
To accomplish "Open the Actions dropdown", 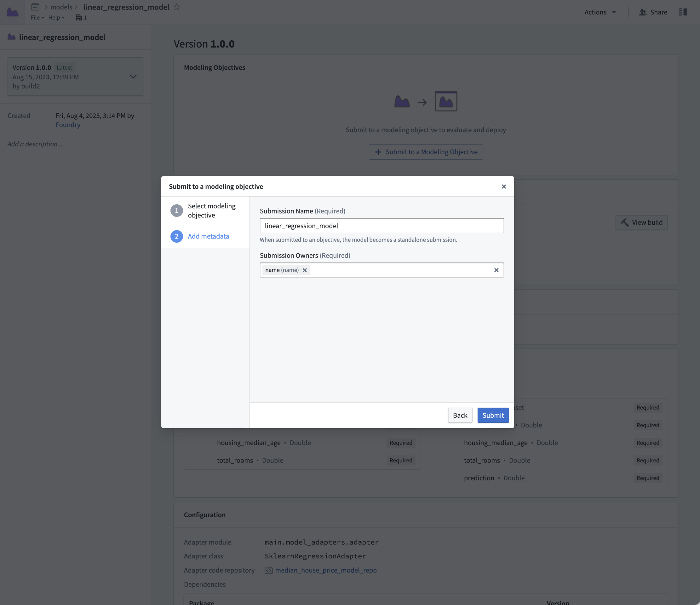I will (x=600, y=12).
